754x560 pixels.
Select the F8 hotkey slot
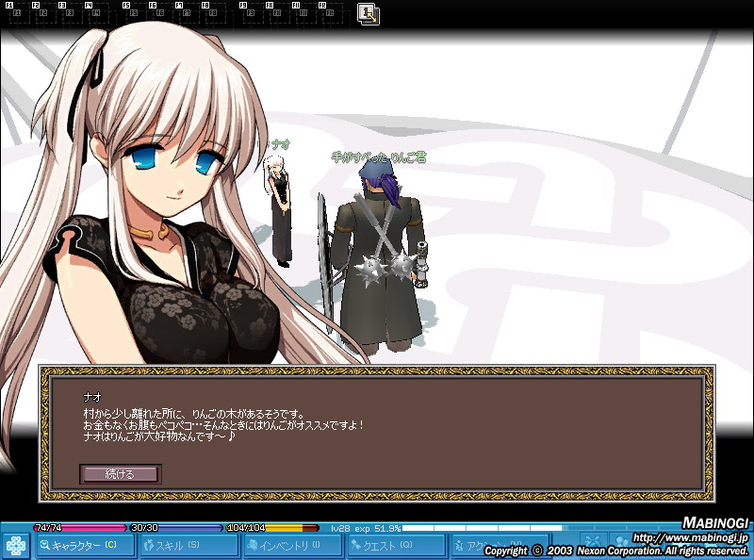coord(213,13)
